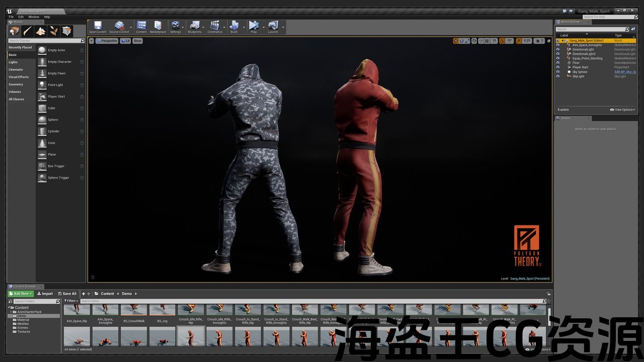Open the Window menu
This screenshot has width=644, height=362.
coord(33,17)
